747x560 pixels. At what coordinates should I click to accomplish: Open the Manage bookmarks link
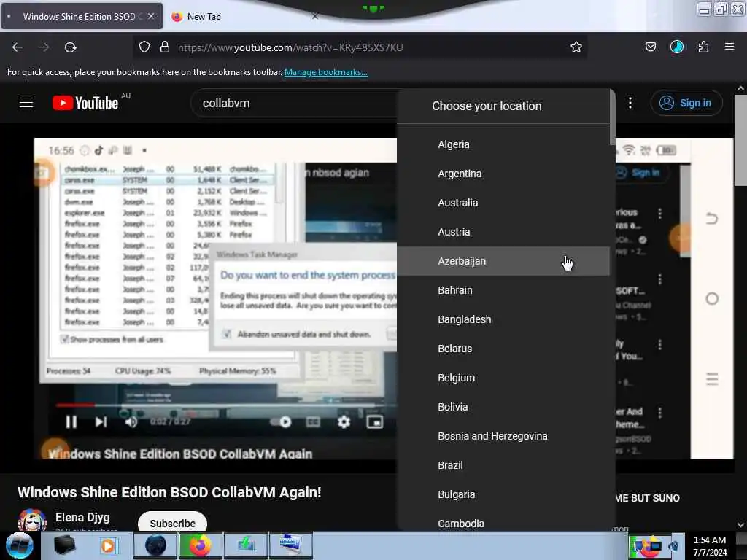(326, 72)
